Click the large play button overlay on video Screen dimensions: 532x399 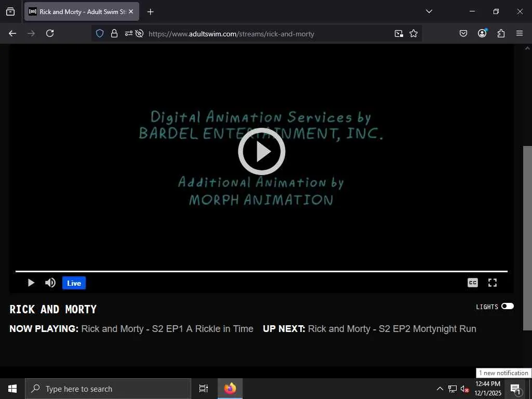262,151
